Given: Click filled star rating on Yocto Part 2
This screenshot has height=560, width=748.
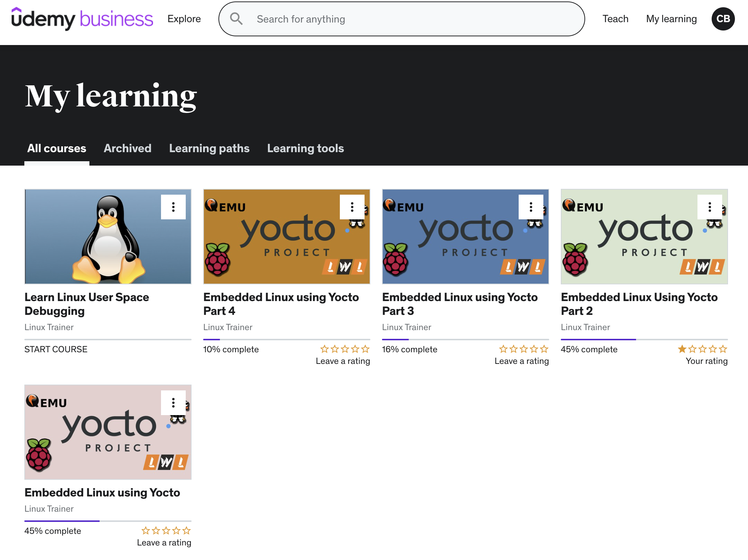Looking at the screenshot, I should coord(682,349).
